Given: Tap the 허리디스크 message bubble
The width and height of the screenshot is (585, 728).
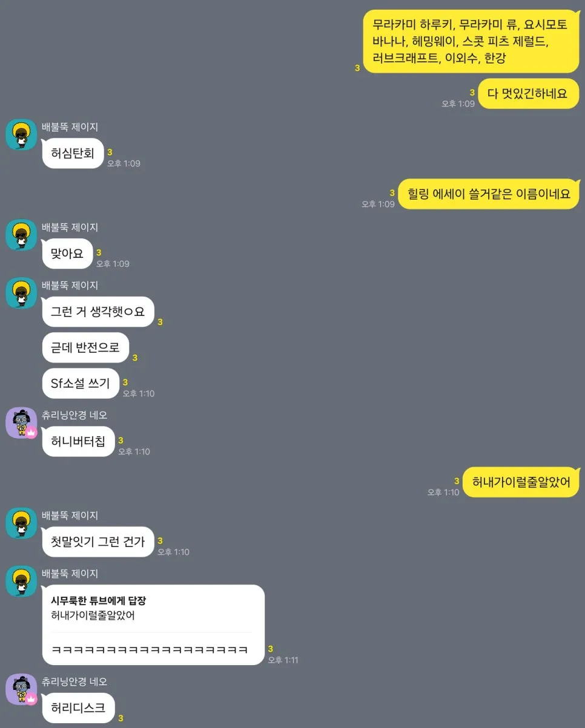Looking at the screenshot, I should pos(78,707).
